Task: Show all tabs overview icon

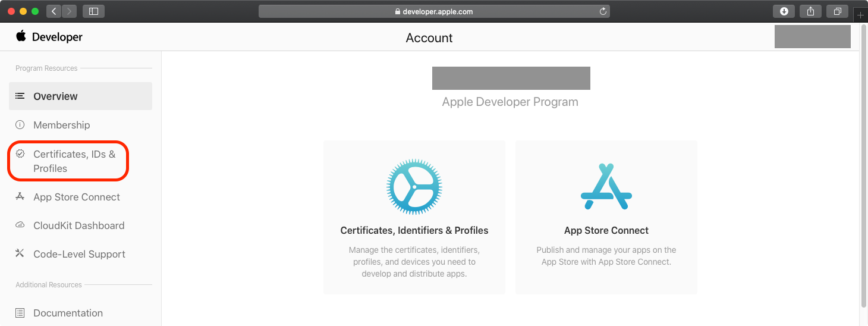Action: [x=837, y=11]
